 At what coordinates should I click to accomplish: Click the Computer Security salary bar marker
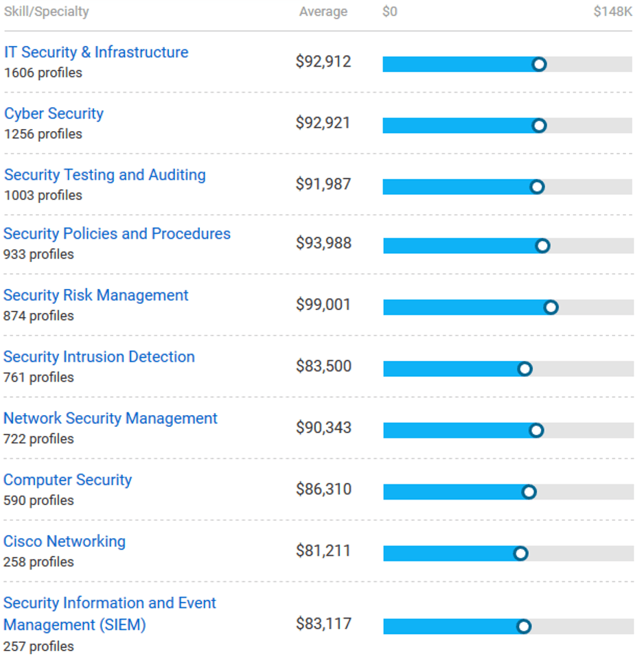click(x=529, y=492)
